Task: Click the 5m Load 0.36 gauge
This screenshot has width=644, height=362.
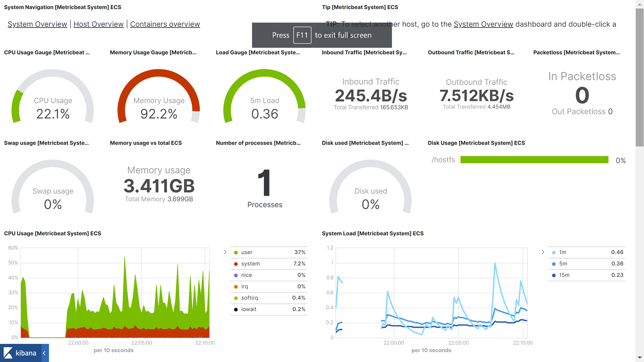Action: coord(264,96)
